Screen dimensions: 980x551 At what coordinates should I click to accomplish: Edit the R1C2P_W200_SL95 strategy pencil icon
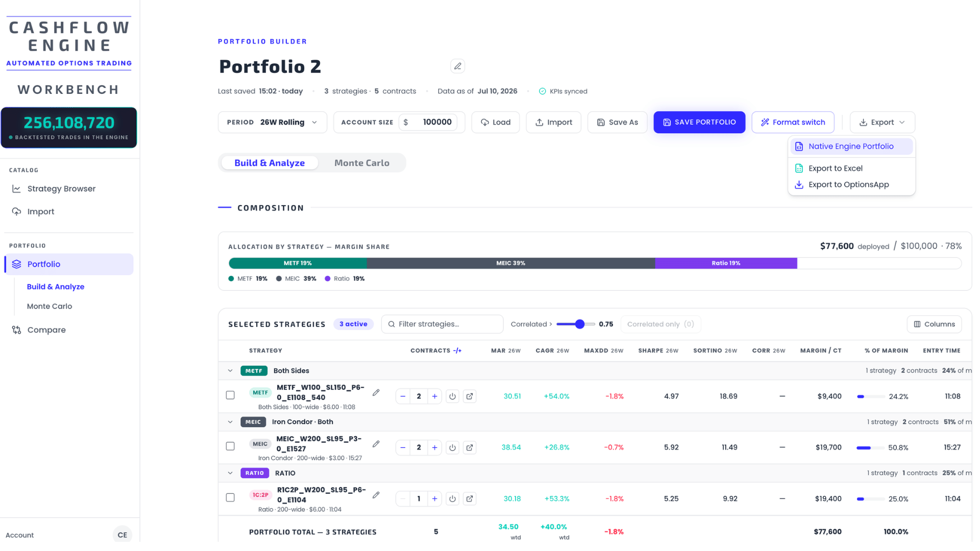(x=376, y=495)
